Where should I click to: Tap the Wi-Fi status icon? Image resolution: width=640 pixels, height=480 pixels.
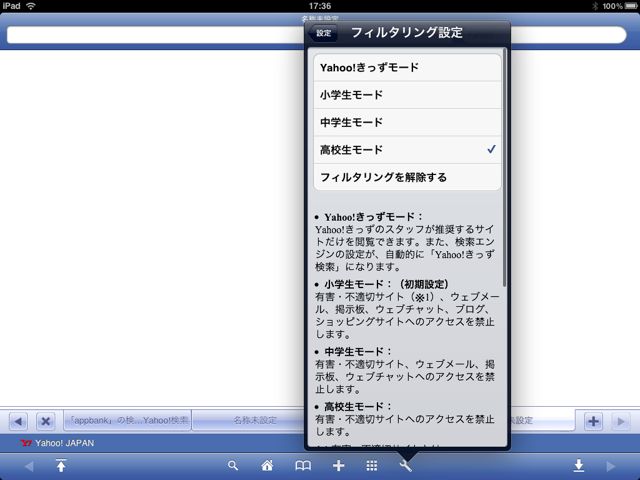(31, 6)
